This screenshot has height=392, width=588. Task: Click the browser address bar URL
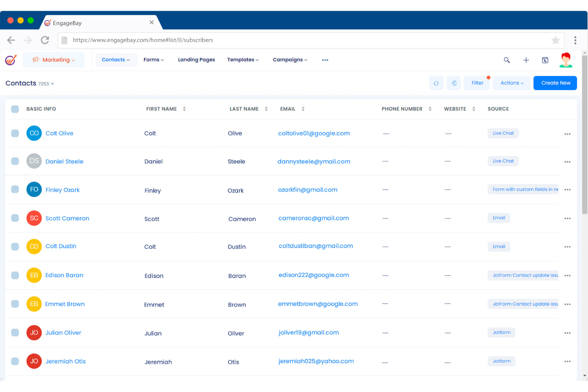[143, 40]
